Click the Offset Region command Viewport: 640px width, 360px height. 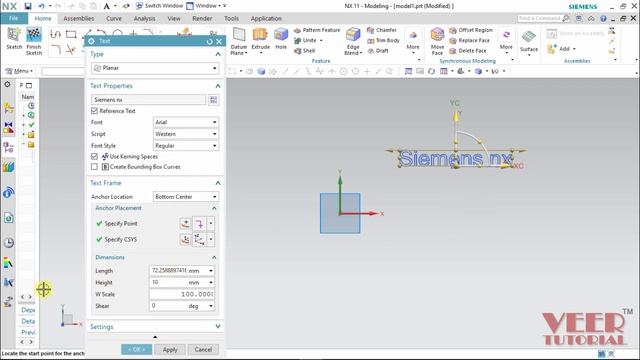pos(471,30)
